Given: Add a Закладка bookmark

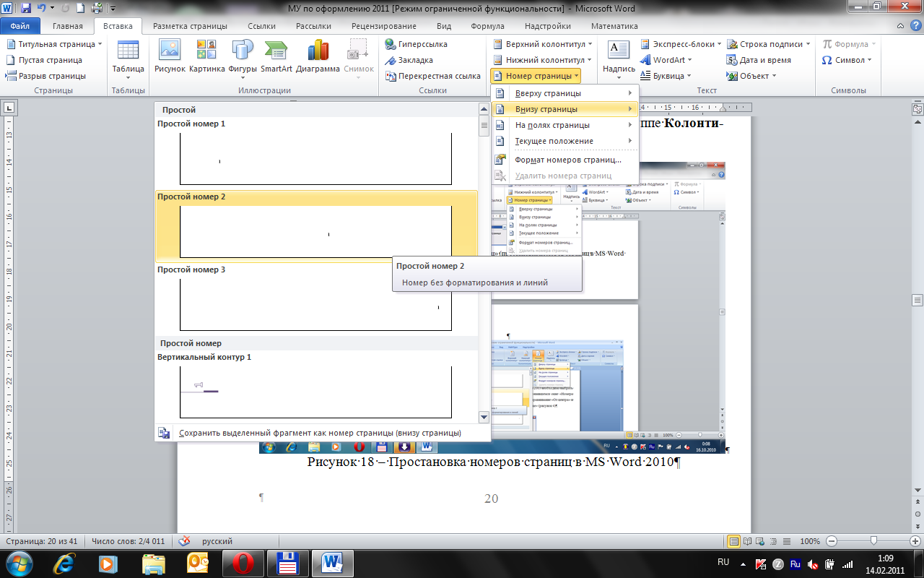Looking at the screenshot, I should point(409,60).
